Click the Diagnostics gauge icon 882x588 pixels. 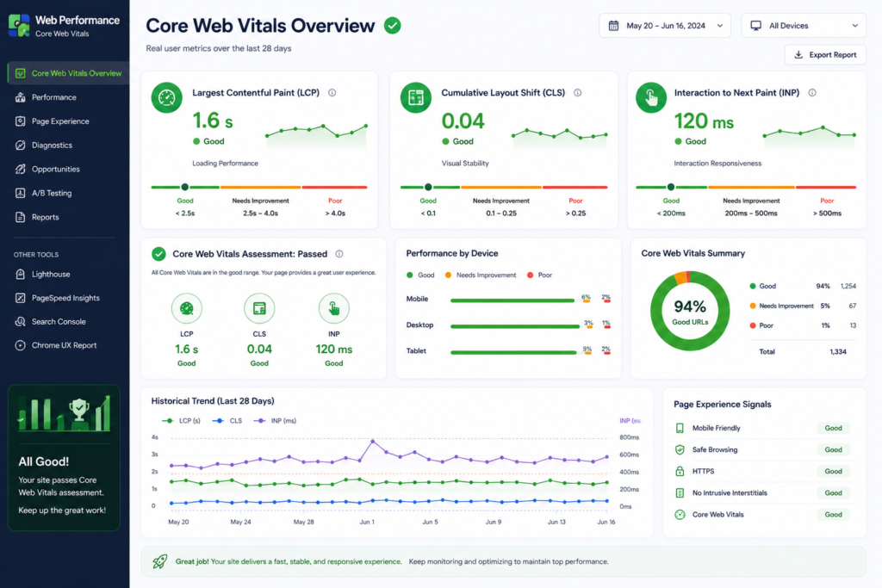click(21, 145)
